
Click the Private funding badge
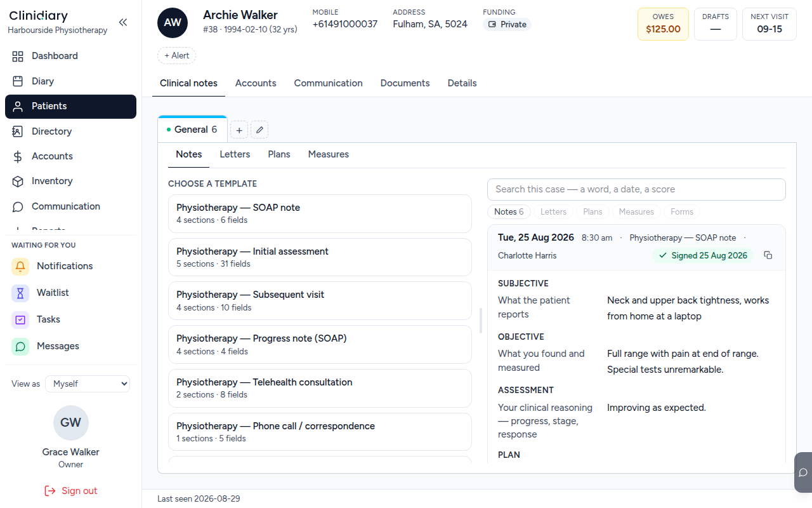507,24
